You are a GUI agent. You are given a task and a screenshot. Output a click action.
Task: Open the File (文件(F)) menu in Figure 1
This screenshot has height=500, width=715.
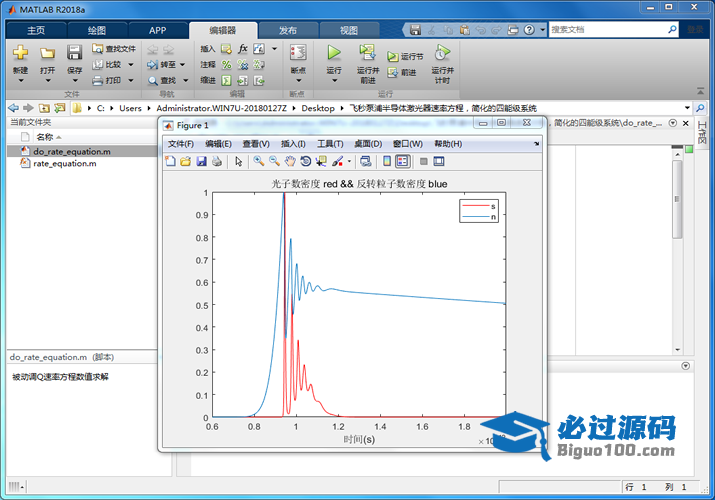181,144
